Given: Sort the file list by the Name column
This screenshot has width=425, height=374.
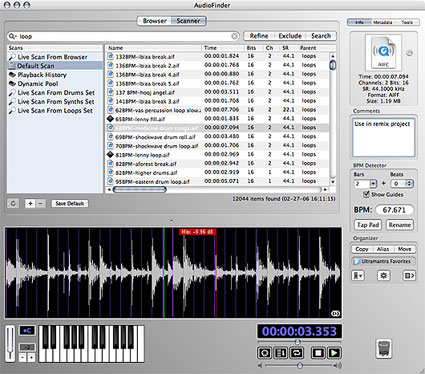Looking at the screenshot, I should (x=154, y=48).
